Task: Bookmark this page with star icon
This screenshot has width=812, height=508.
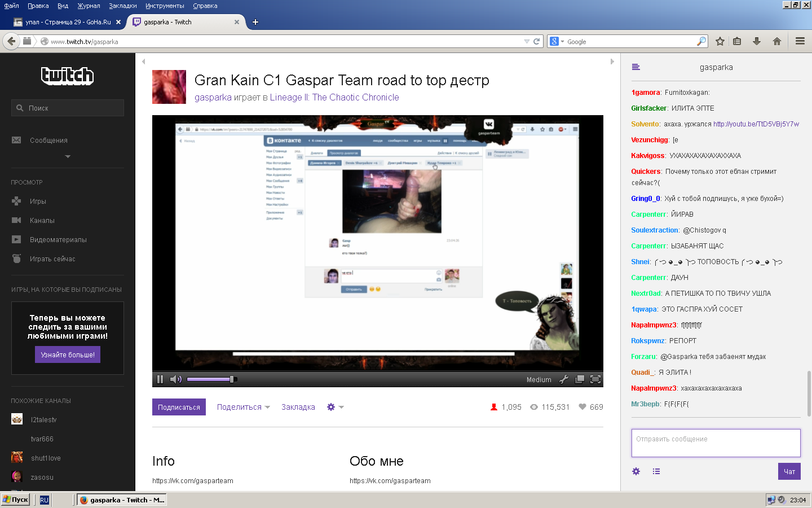Action: coord(720,41)
